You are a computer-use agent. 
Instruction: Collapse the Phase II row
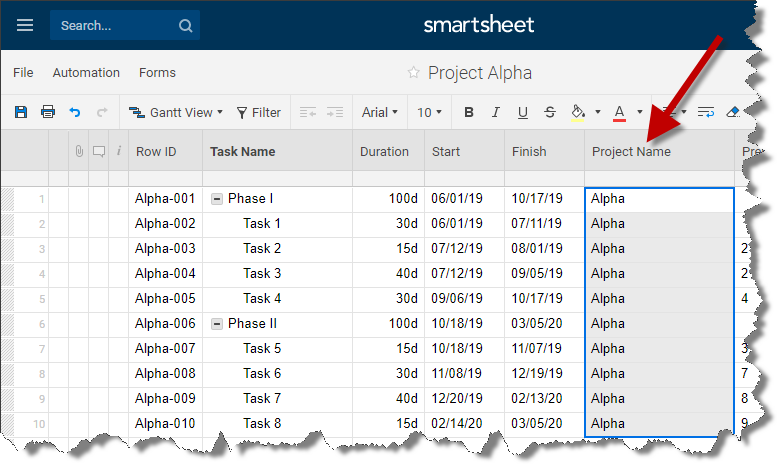(x=217, y=324)
